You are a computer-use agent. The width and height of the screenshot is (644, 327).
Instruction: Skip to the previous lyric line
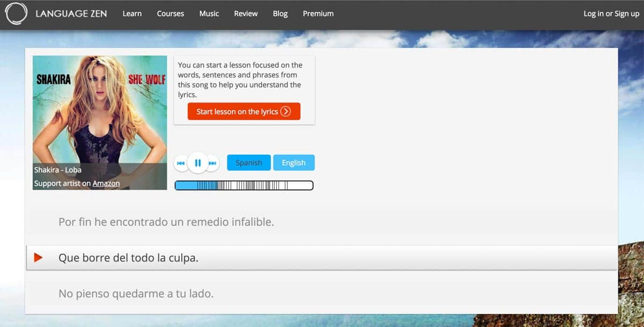pos(181,163)
